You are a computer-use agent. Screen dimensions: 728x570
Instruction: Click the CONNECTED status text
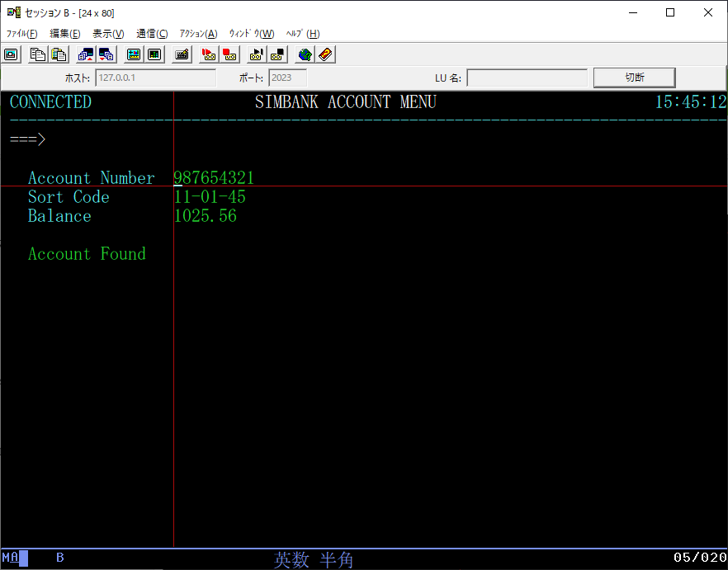click(x=50, y=102)
